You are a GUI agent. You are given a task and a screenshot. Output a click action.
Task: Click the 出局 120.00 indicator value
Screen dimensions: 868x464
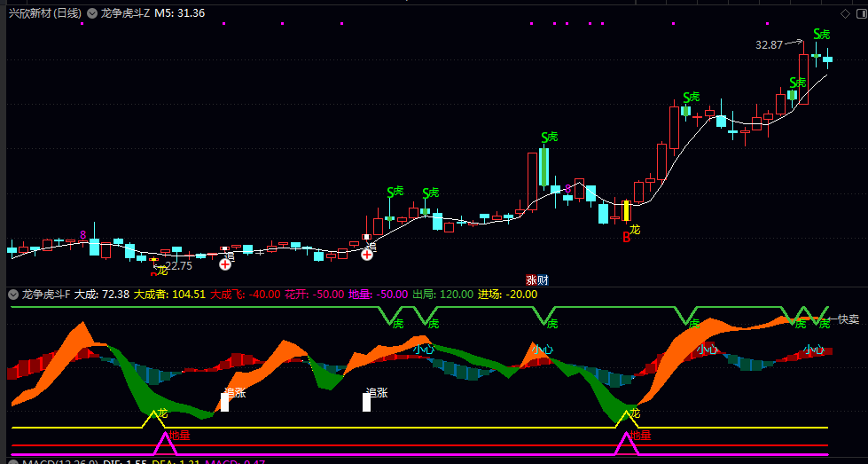click(x=456, y=294)
